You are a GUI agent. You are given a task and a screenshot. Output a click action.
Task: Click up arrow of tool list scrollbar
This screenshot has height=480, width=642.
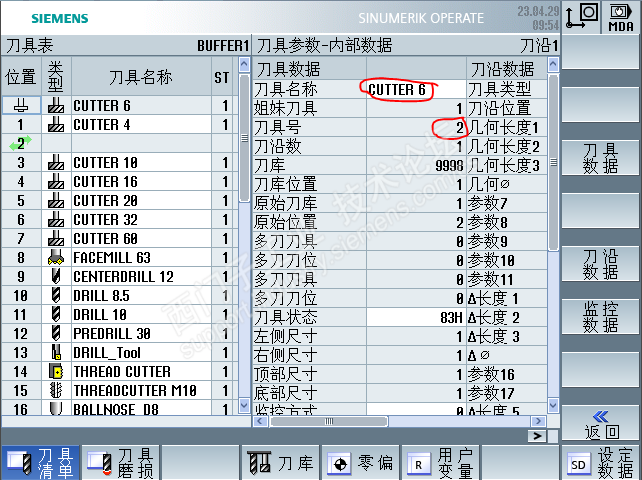coord(244,65)
